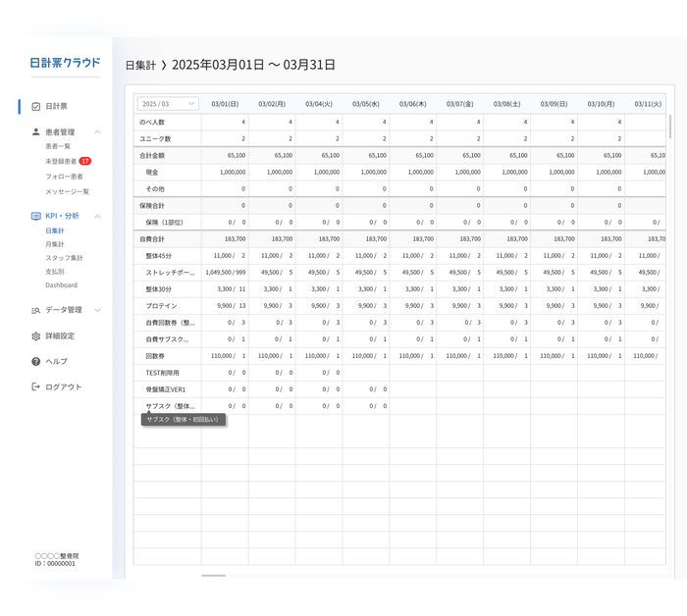The image size is (687, 616).
Task: Click the TEST削除用 row label
Action: (x=162, y=373)
